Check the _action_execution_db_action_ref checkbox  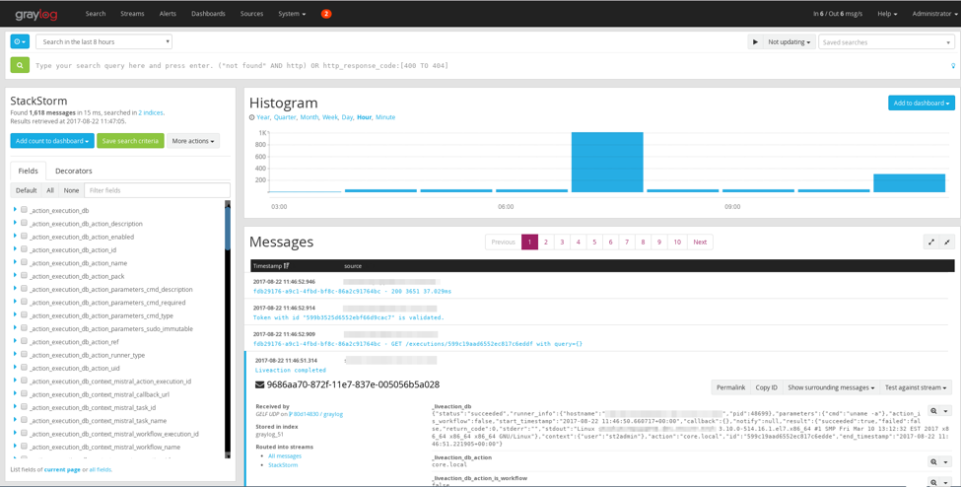click(24, 341)
